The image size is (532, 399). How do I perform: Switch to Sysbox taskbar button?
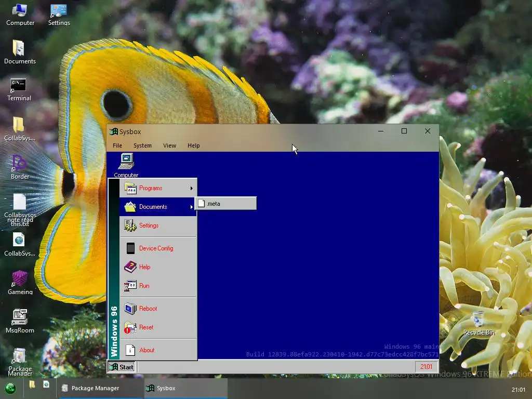185,388
